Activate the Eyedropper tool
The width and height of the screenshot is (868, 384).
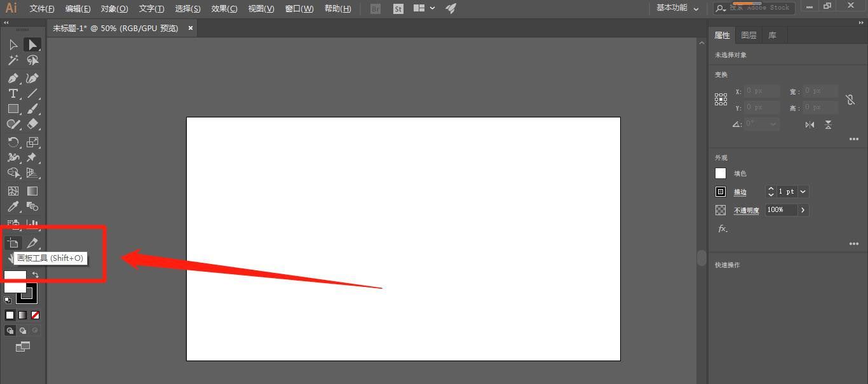point(13,206)
